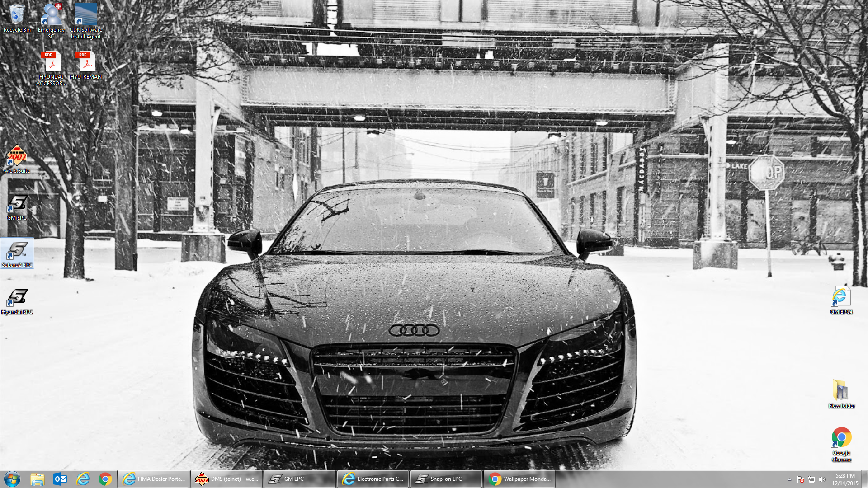868x488 pixels.
Task: Select the Subaru2 EPC desktop shortcut
Action: point(17,253)
